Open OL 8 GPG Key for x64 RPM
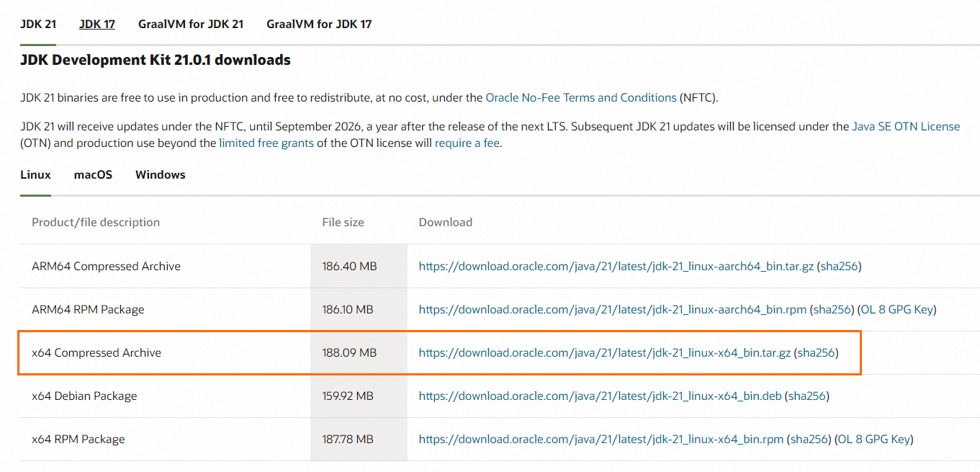This screenshot has width=980, height=472. [873, 439]
